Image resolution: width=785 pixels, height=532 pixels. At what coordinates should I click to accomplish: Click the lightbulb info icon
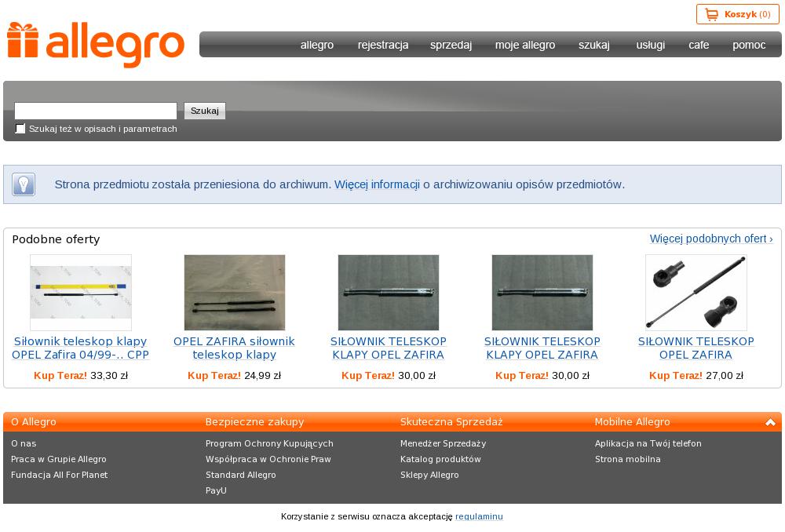(x=24, y=184)
